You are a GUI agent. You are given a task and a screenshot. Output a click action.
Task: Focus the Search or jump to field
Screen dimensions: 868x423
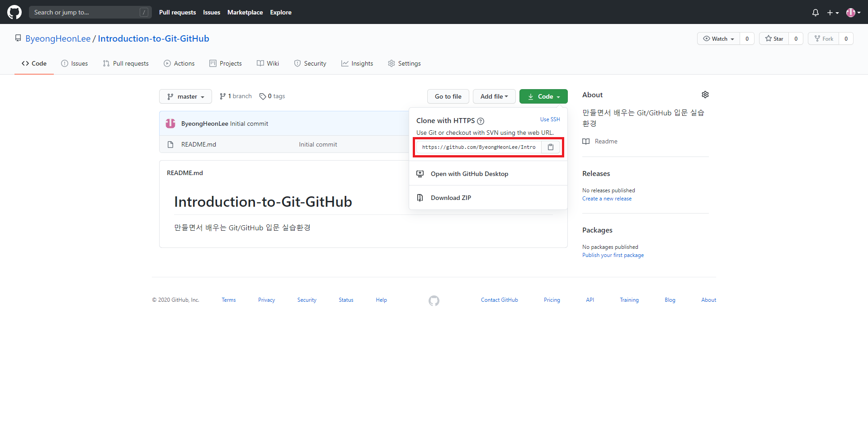pyautogui.click(x=90, y=12)
